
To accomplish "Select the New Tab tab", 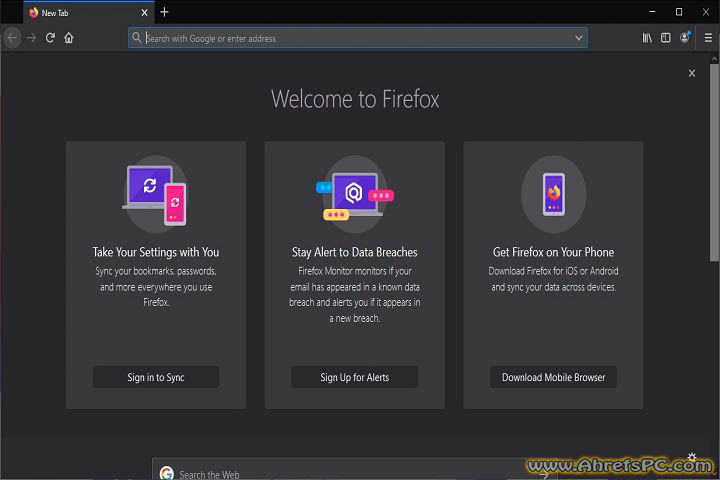I will pyautogui.click(x=89, y=13).
